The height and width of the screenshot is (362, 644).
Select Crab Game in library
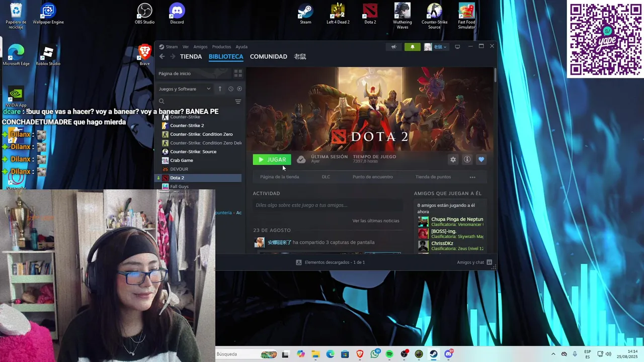point(182,160)
